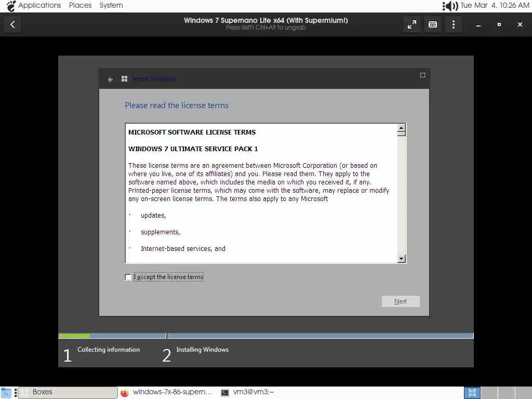Click the GNOME foot logo
This screenshot has height=399, width=532.
[x=11, y=6]
